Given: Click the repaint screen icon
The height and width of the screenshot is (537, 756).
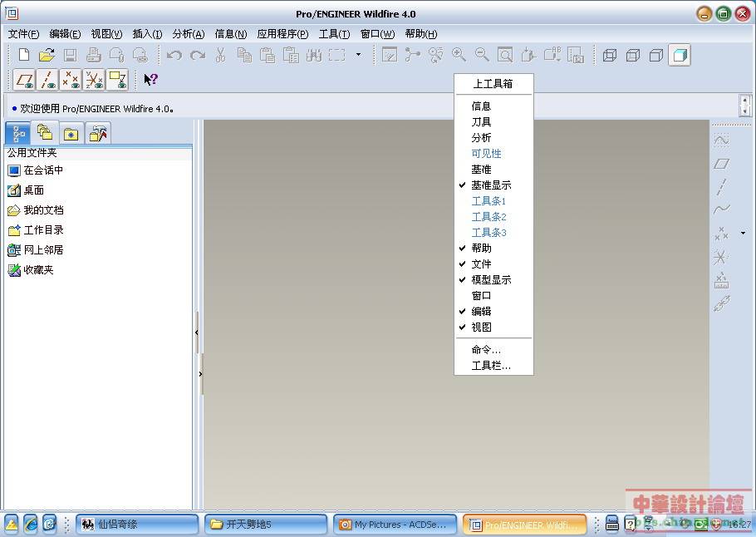Looking at the screenshot, I should (x=389, y=55).
